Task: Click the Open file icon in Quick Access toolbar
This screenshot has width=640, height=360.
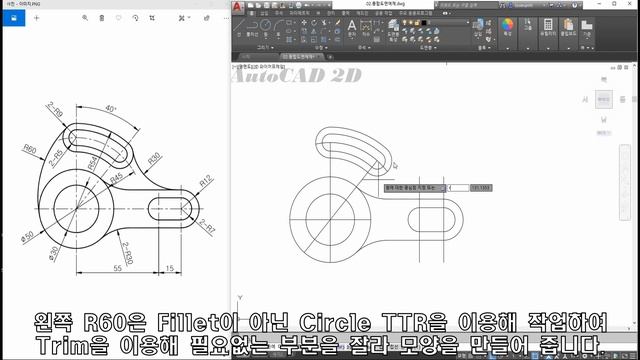Action: [258, 5]
